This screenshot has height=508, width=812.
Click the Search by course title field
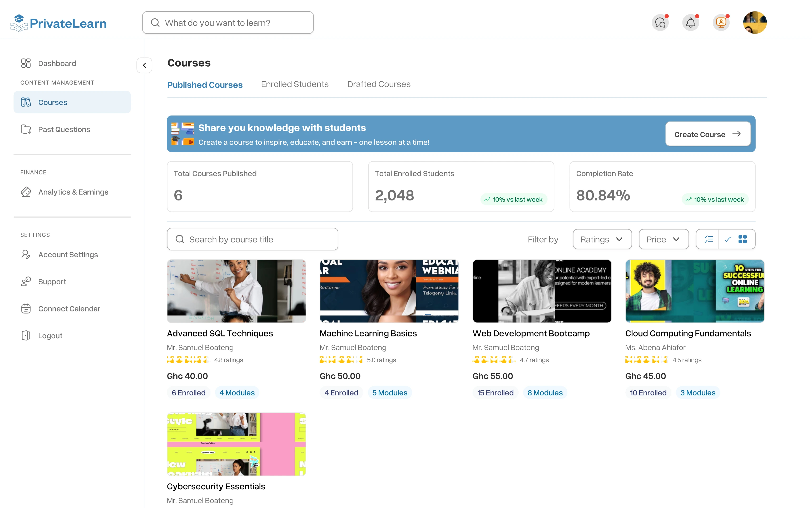(x=252, y=239)
